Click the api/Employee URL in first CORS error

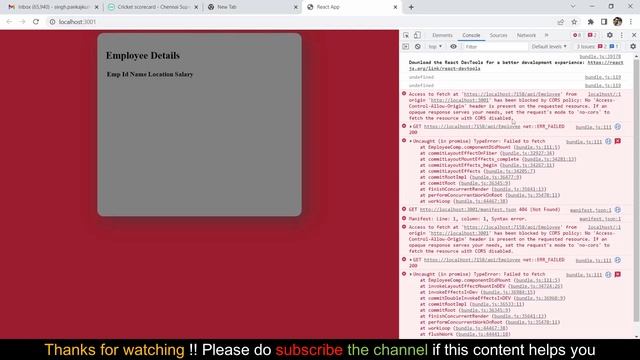click(x=512, y=94)
